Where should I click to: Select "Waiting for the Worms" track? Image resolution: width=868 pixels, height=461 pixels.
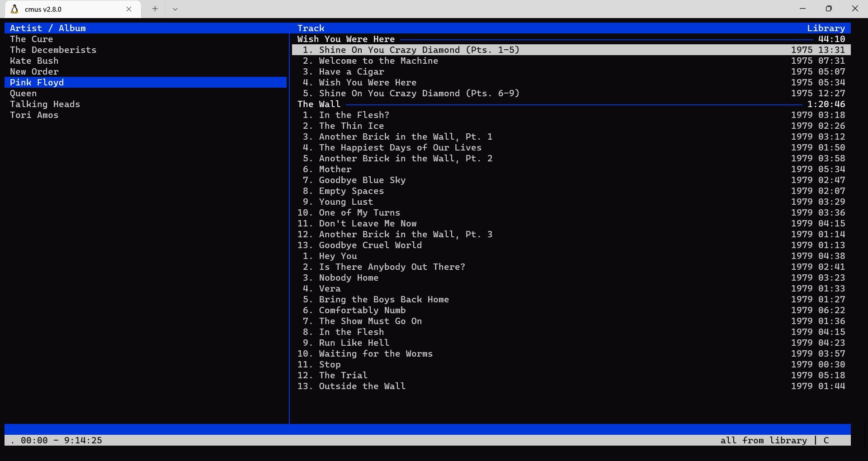point(571,353)
